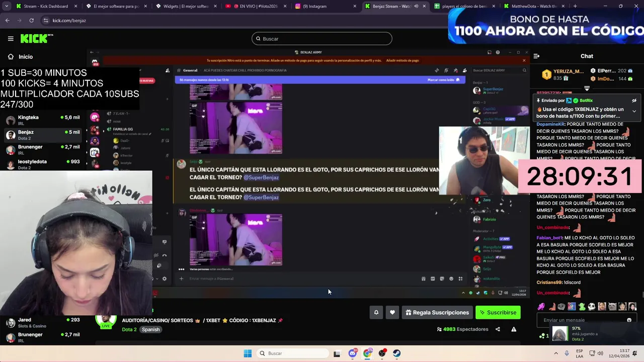Click the channel points icon below message box

tap(541, 336)
